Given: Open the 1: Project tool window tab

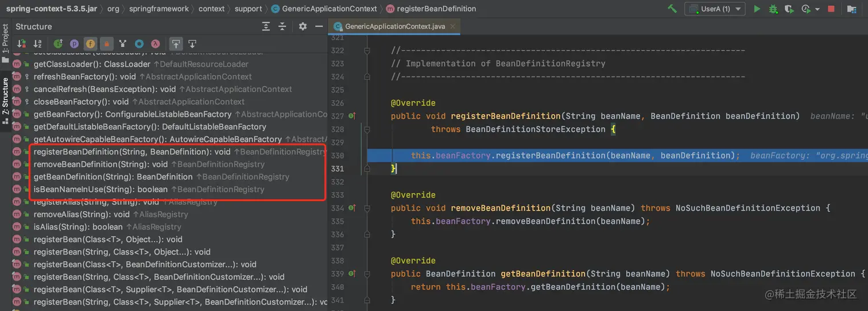Looking at the screenshot, I should pos(5,43).
